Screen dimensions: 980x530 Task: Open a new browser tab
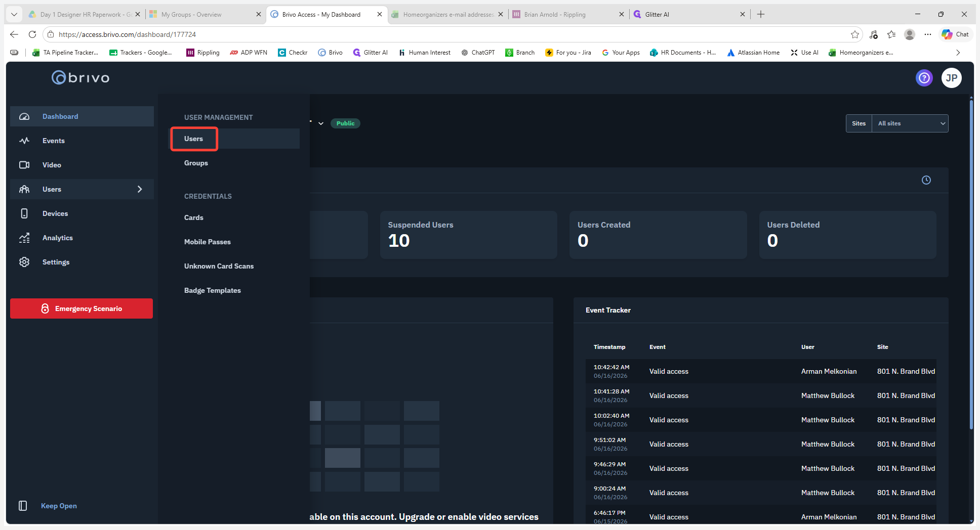pyautogui.click(x=761, y=14)
